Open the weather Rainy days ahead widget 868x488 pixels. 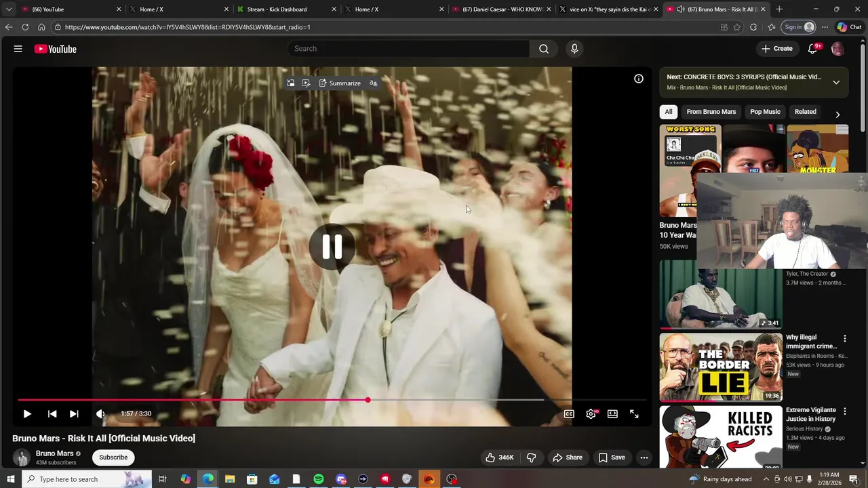pos(720,479)
